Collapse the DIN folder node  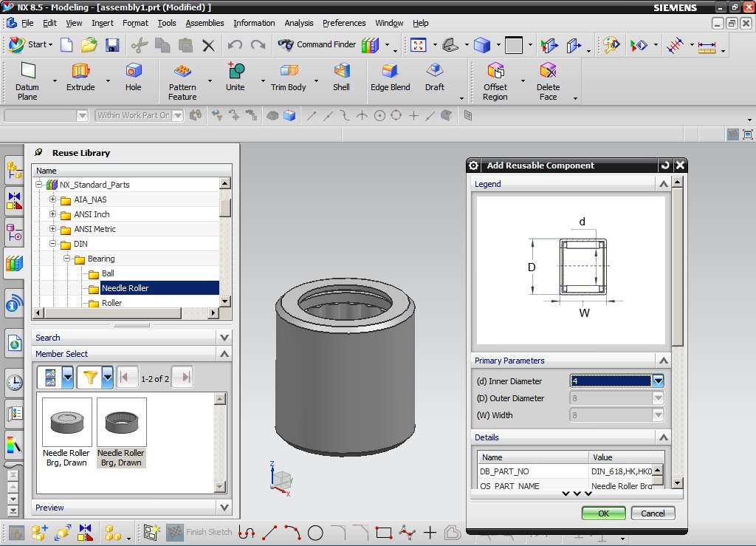coord(52,244)
